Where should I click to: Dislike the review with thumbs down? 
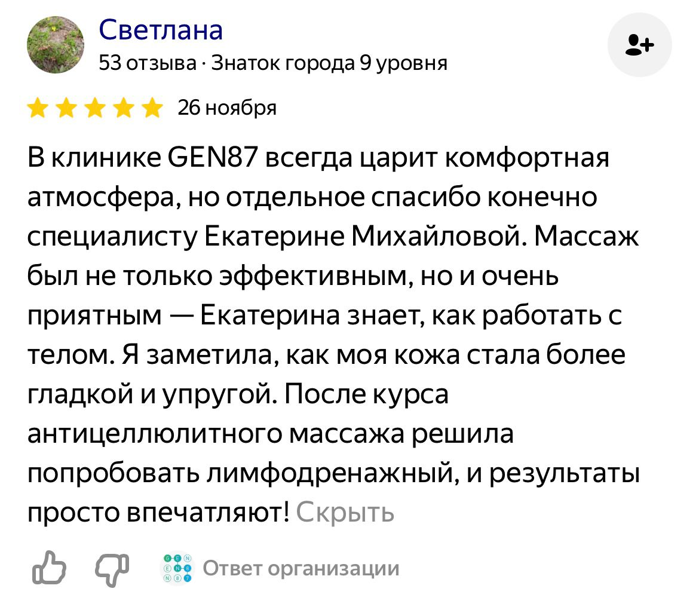112,569
